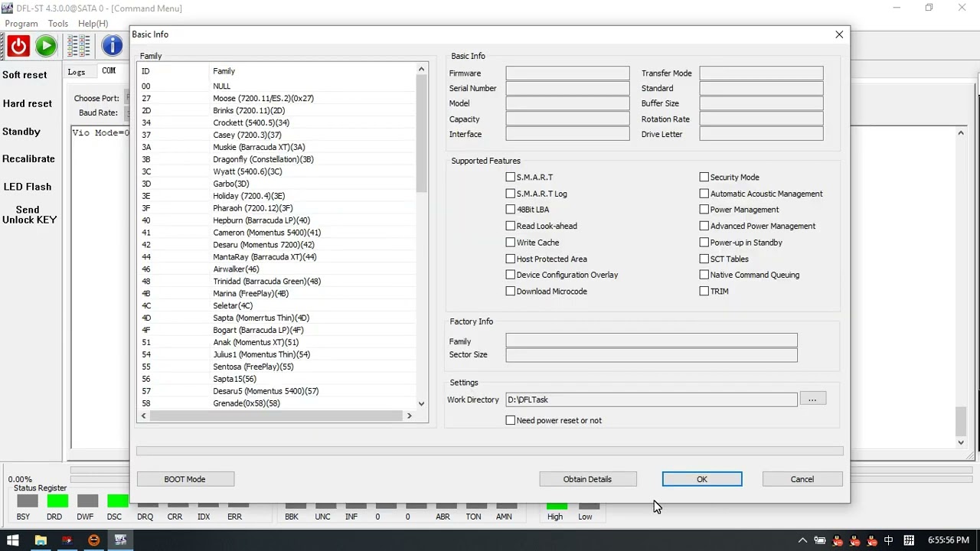Enable the S.M.A.R.T checkbox
Screen dimensions: 980x551
511,177
